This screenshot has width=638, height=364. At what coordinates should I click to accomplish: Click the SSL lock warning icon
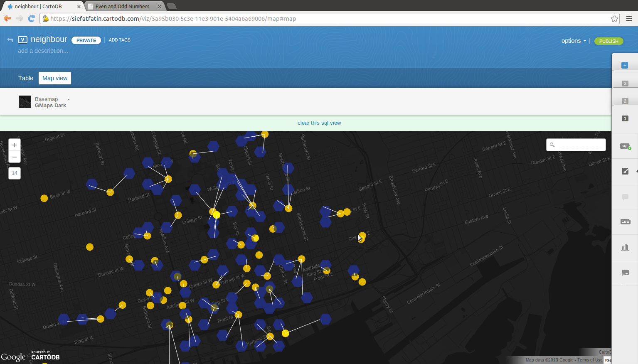tap(46, 19)
